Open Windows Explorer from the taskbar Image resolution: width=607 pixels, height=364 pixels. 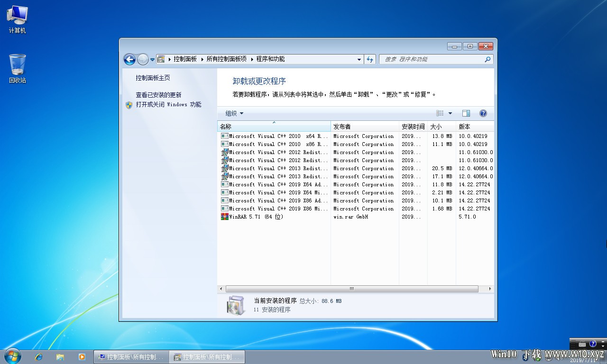click(x=60, y=357)
